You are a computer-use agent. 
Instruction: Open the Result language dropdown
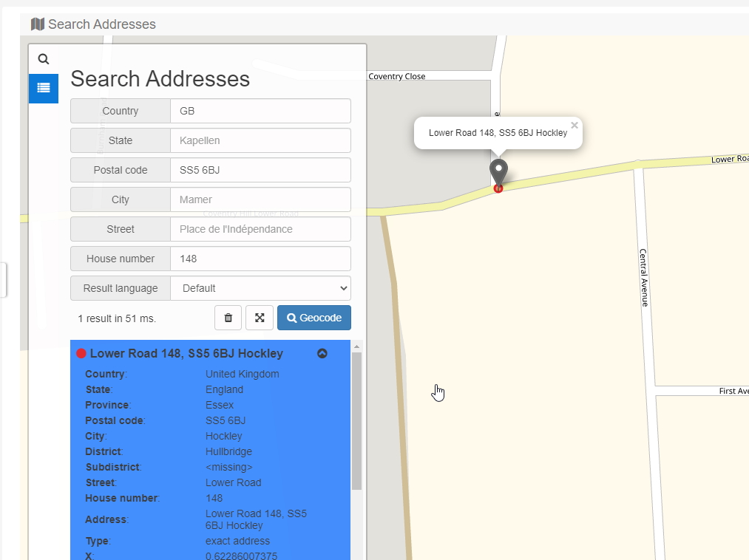[x=260, y=288]
